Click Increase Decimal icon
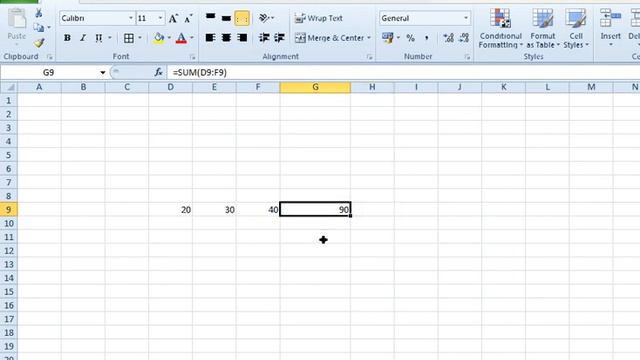The height and width of the screenshot is (360, 640). tap(448, 38)
